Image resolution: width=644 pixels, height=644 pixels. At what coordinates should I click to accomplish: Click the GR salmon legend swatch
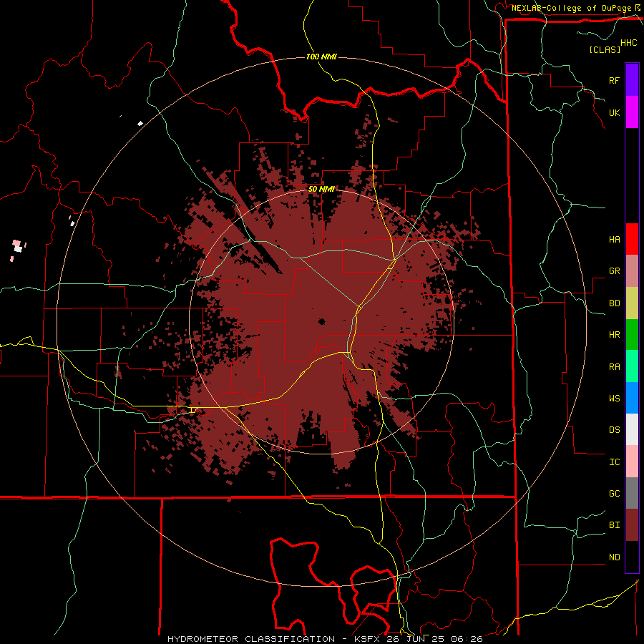tap(632, 271)
